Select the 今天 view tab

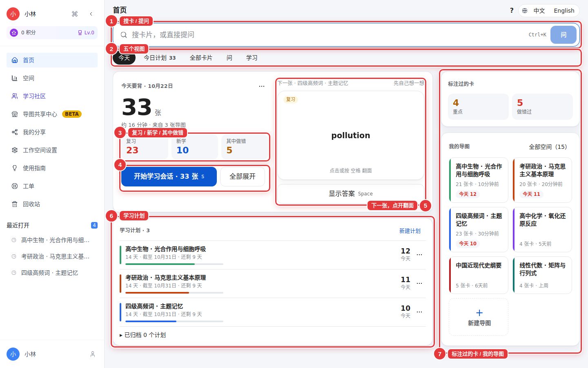click(124, 58)
